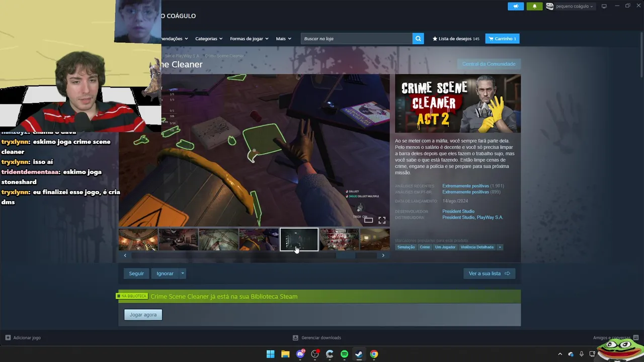Switch screenshot viewer to theater mode icon
This screenshot has height=362, width=644.
point(369,220)
